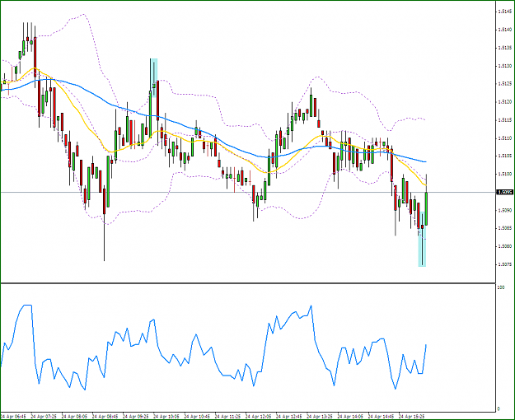Select the 24 Apr 14:05 time label
Screen dimensions: 515x420
click(x=350, y=417)
